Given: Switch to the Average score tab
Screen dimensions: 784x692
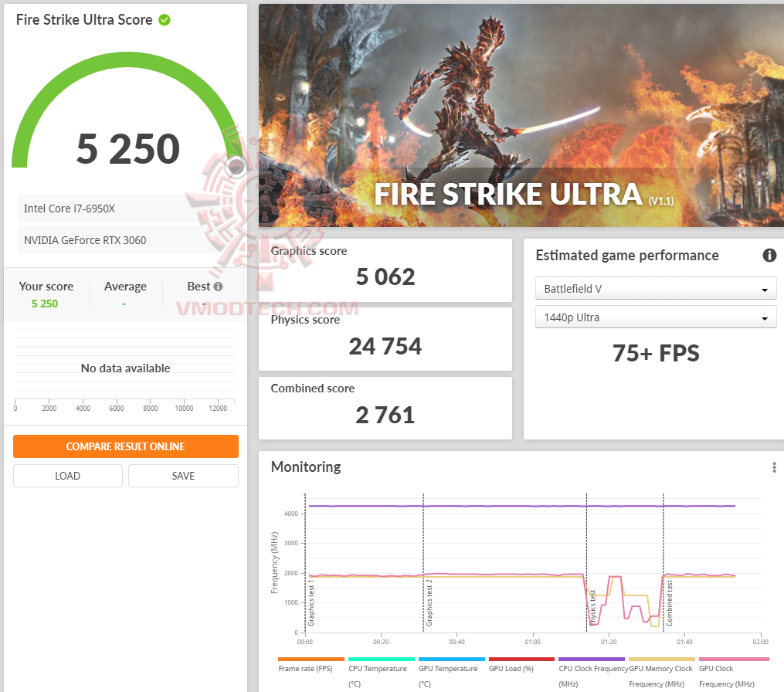Looking at the screenshot, I should [125, 286].
